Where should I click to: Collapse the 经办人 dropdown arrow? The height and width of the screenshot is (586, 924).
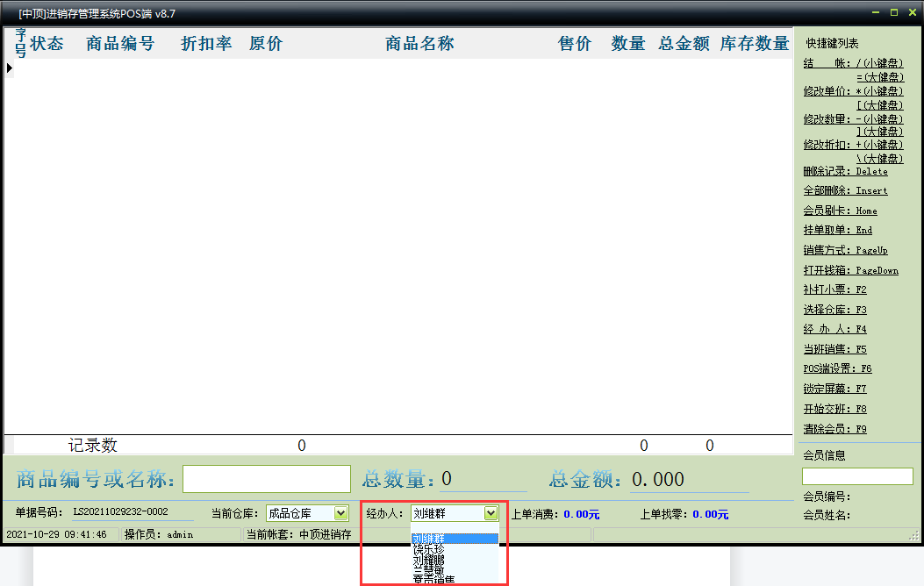pos(491,513)
